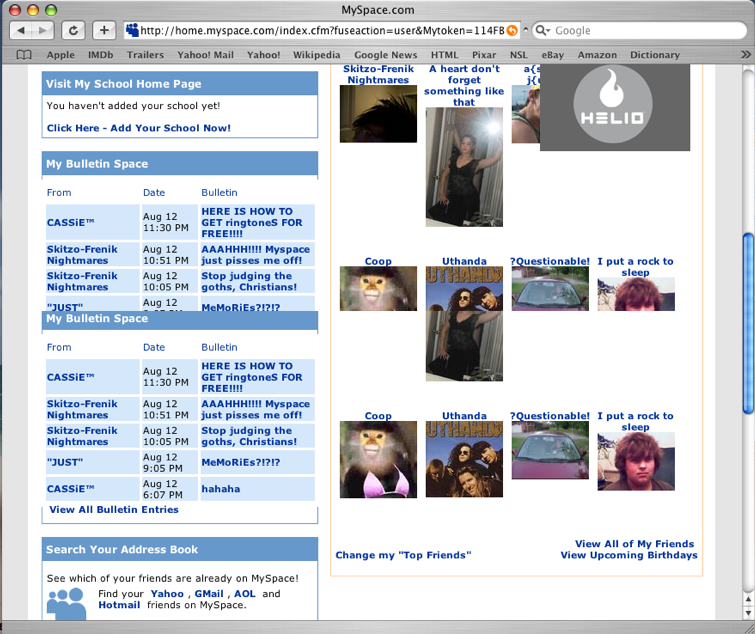Open the Yahoo! Mail bookmark
This screenshot has width=755, height=634.
pos(206,55)
